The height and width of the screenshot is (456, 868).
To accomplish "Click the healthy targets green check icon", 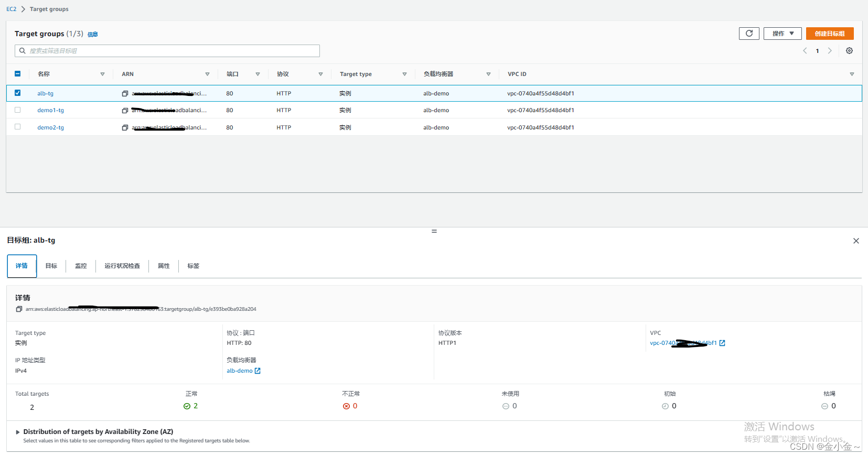I will coord(187,406).
